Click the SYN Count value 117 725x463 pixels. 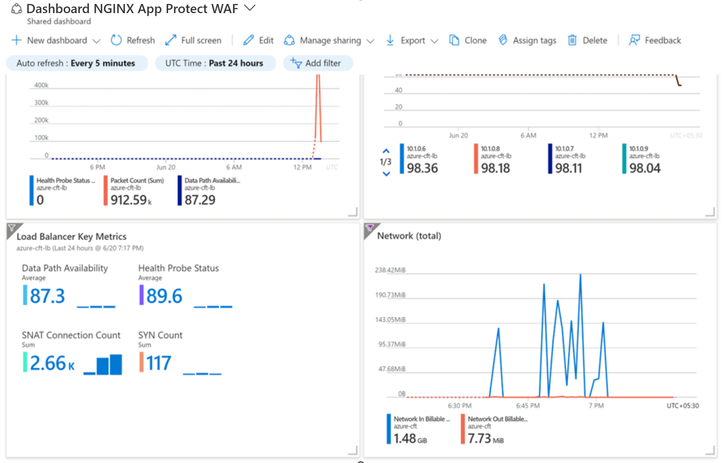159,363
